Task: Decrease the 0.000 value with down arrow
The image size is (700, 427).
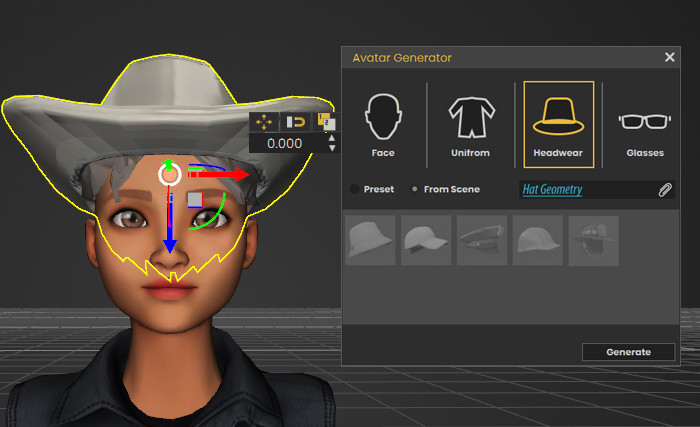Action: (332, 148)
